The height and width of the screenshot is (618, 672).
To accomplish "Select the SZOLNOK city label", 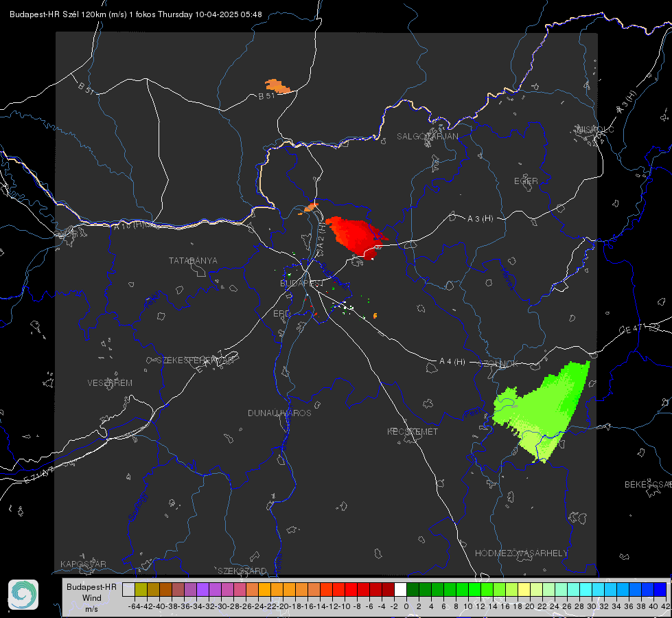I will 500,364.
